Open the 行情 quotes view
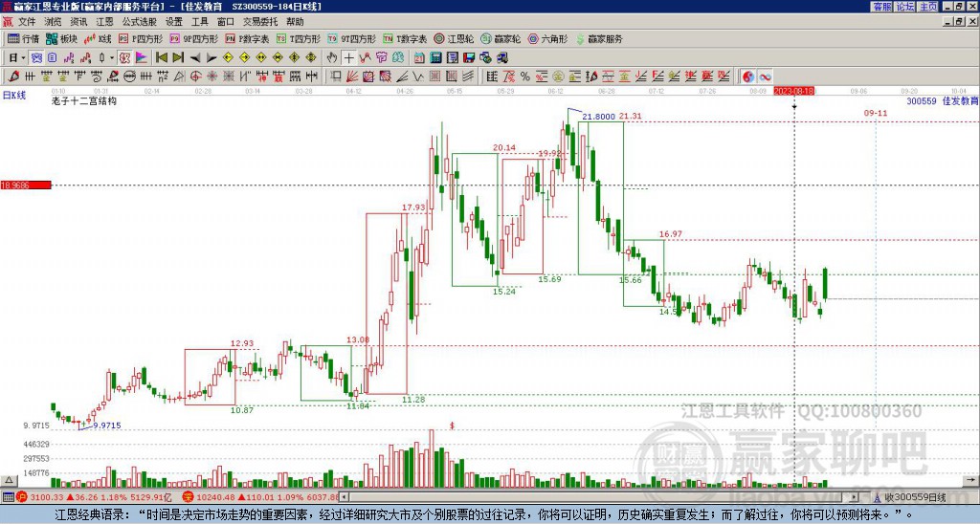This screenshot has height=524, width=980. click(24, 38)
